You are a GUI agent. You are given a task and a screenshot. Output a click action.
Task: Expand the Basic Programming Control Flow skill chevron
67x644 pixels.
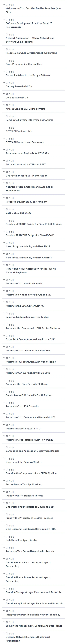(x=4, y=61)
